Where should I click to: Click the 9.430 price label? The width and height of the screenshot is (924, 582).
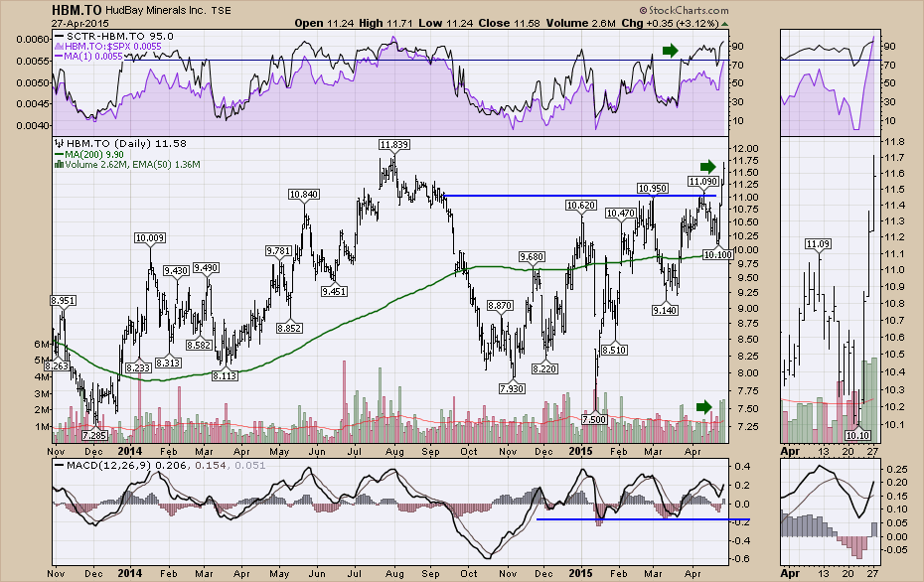tap(176, 270)
